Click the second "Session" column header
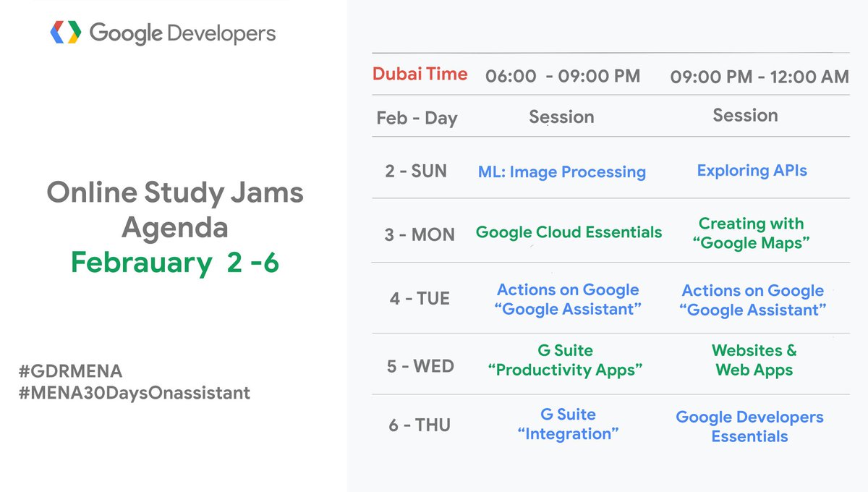868x492 pixels. pos(745,115)
